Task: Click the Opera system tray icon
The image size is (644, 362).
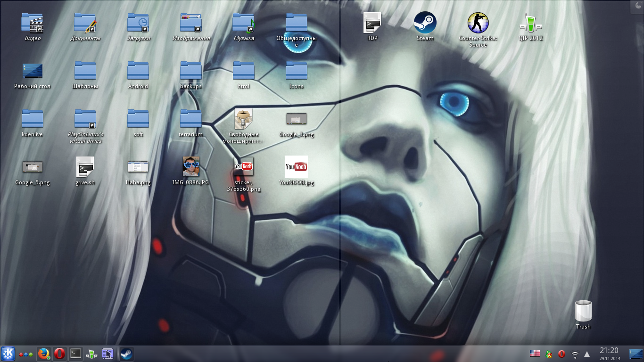Action: [561, 354]
